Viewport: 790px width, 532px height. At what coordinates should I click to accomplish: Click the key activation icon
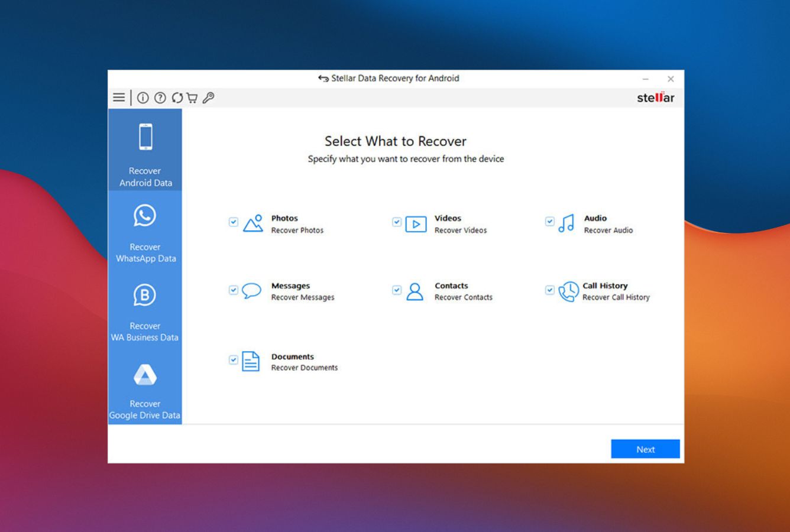(x=208, y=98)
